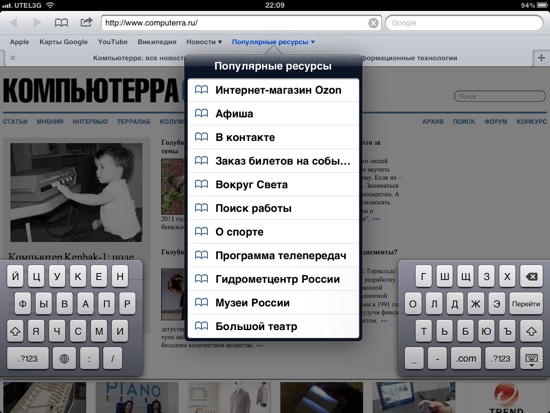
Task: Go back with the left arrow button
Action: coord(13,23)
